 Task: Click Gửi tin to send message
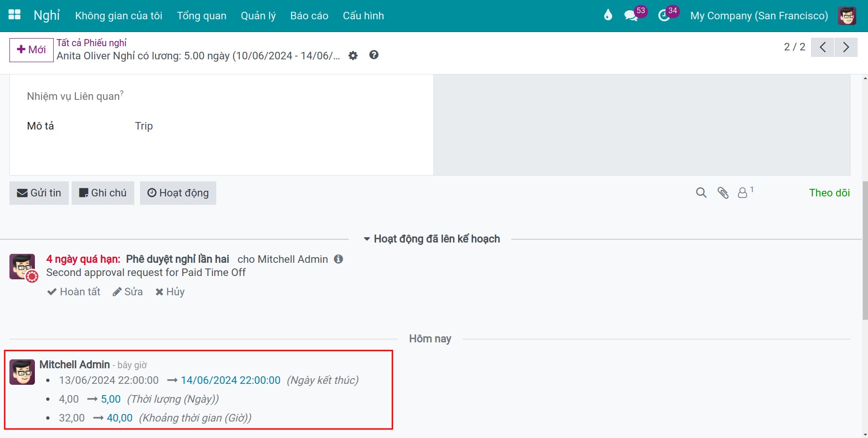(39, 193)
